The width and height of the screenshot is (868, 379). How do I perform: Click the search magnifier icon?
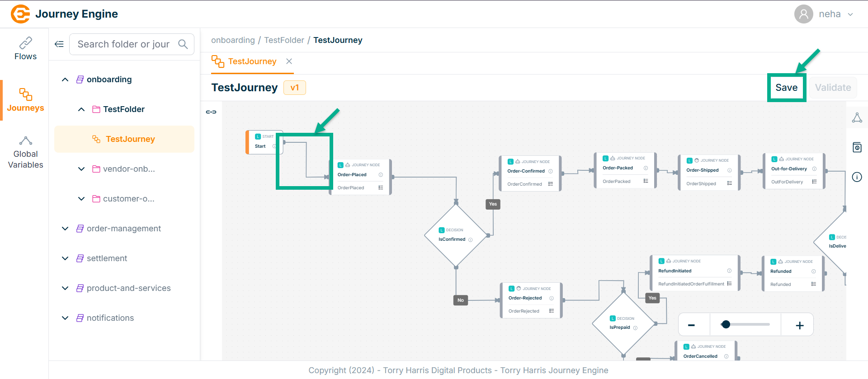(x=183, y=44)
